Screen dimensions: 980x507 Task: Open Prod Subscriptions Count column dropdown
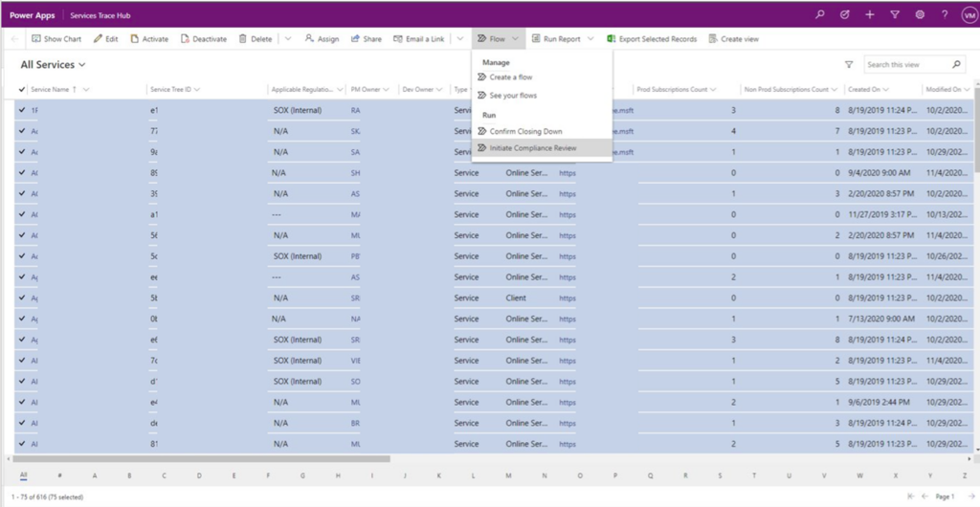coord(713,89)
